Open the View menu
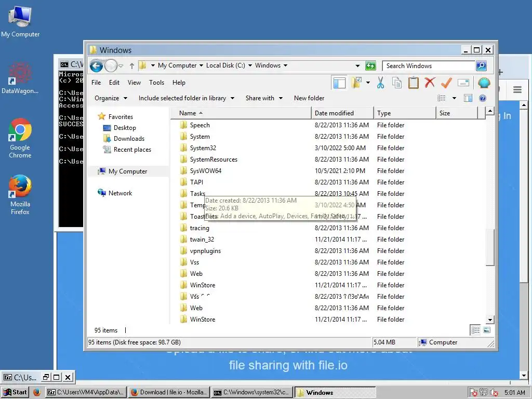This screenshot has width=532, height=399. pyautogui.click(x=134, y=83)
